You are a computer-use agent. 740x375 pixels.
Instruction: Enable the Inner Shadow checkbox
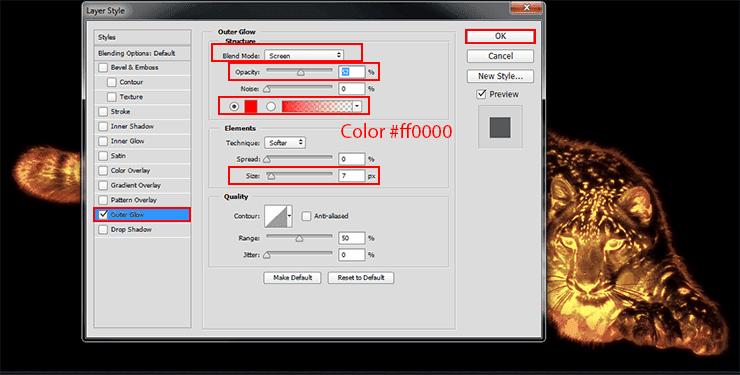click(x=103, y=126)
